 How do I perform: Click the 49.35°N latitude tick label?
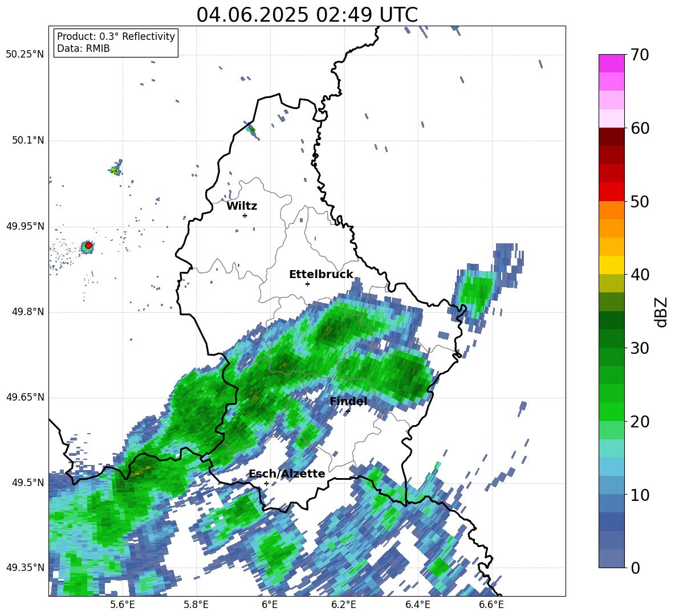[x=25, y=568]
